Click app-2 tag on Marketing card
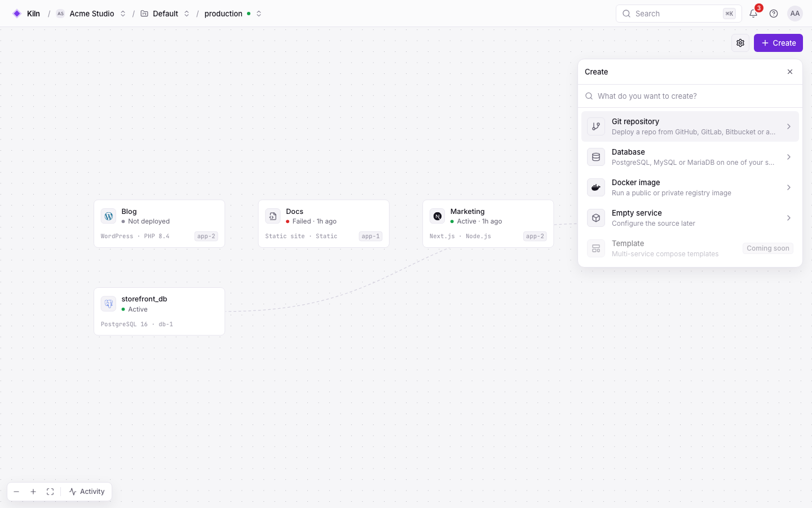This screenshot has height=508, width=812. pos(535,237)
